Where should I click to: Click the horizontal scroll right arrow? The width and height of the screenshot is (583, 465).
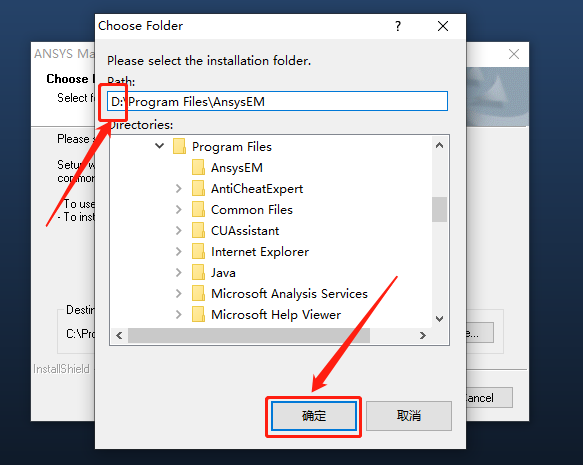click(x=423, y=336)
